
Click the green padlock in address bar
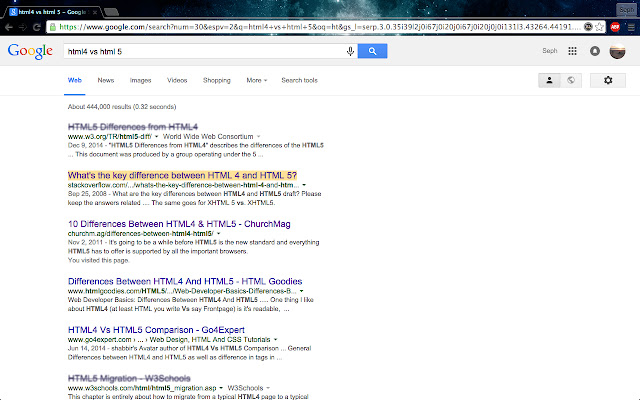coord(53,27)
